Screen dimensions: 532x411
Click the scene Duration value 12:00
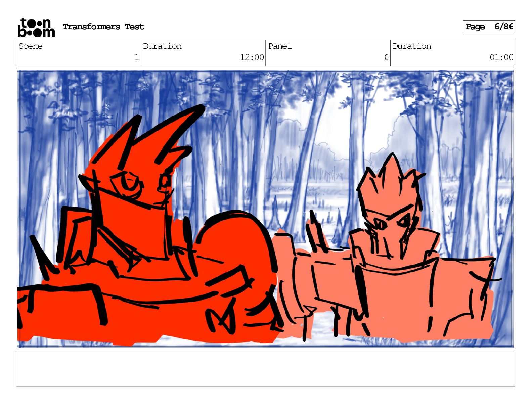point(252,57)
